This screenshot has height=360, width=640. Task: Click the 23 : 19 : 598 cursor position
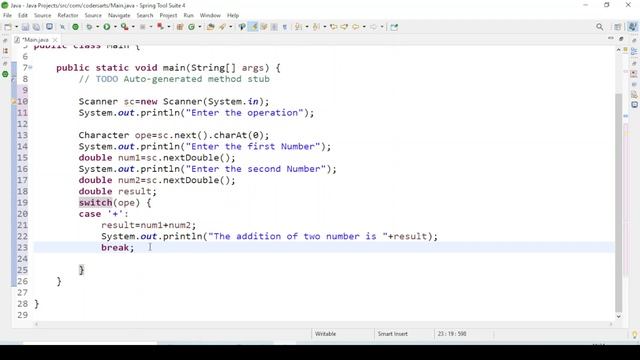(452, 334)
